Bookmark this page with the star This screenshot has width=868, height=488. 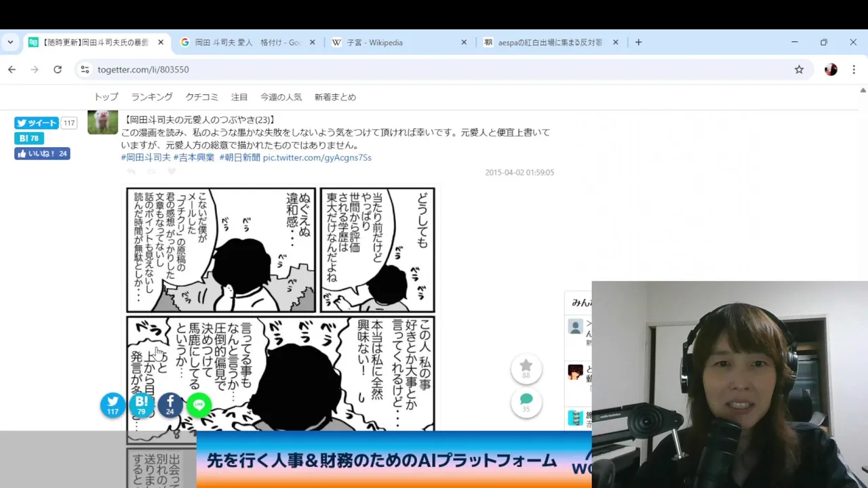[799, 69]
